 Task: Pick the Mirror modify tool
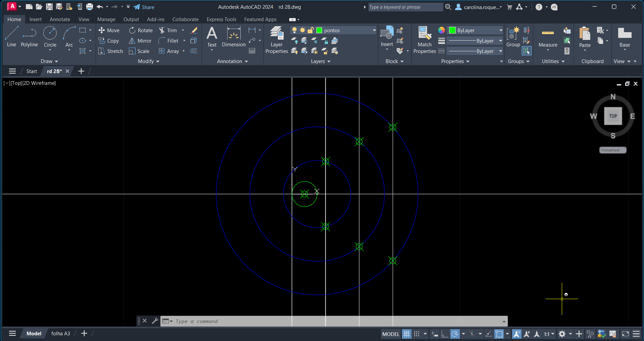click(140, 41)
